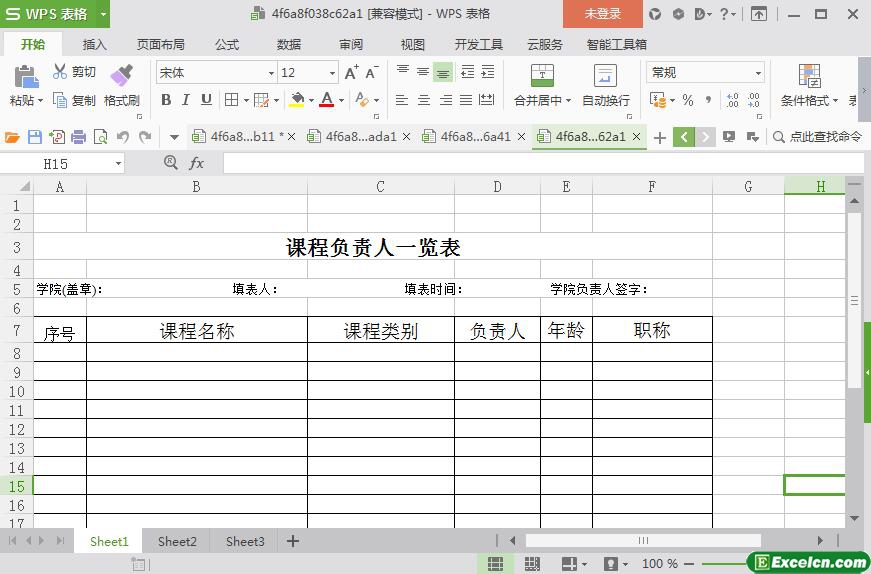This screenshot has height=574, width=871.
Task: Click the add new sheet plus button
Action: point(293,541)
